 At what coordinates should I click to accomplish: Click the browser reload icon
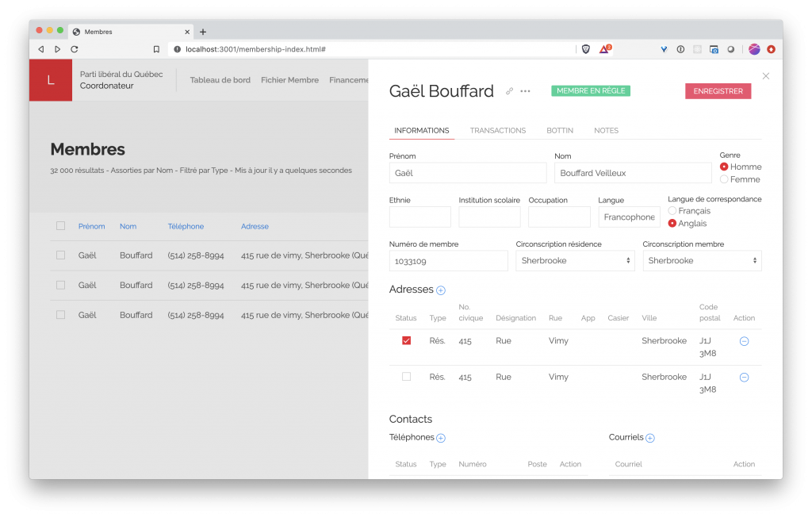pyautogui.click(x=75, y=49)
